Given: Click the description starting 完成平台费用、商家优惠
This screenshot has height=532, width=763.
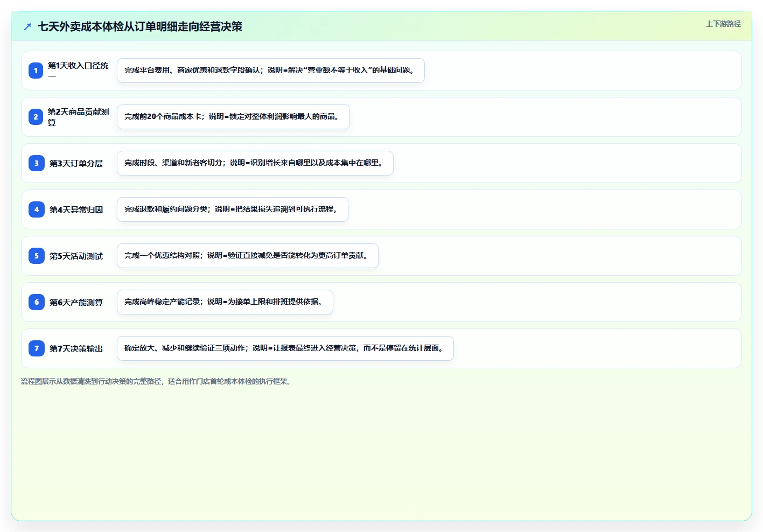Looking at the screenshot, I should click(271, 71).
